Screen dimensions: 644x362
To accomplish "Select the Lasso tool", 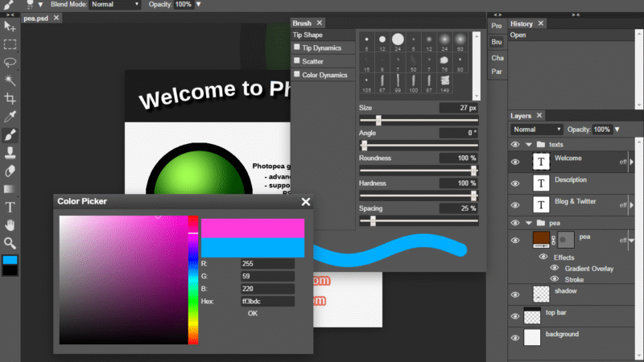I will coord(10,63).
